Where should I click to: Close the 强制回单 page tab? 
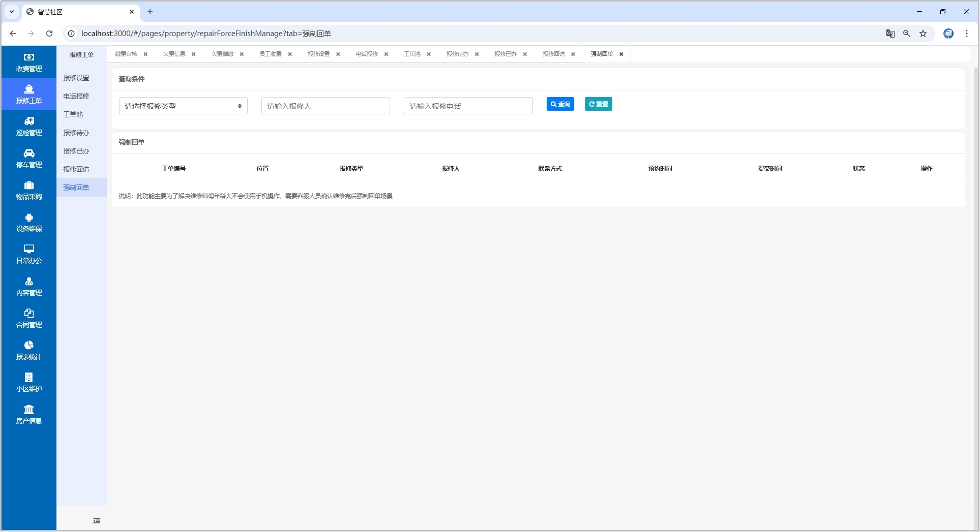(621, 54)
